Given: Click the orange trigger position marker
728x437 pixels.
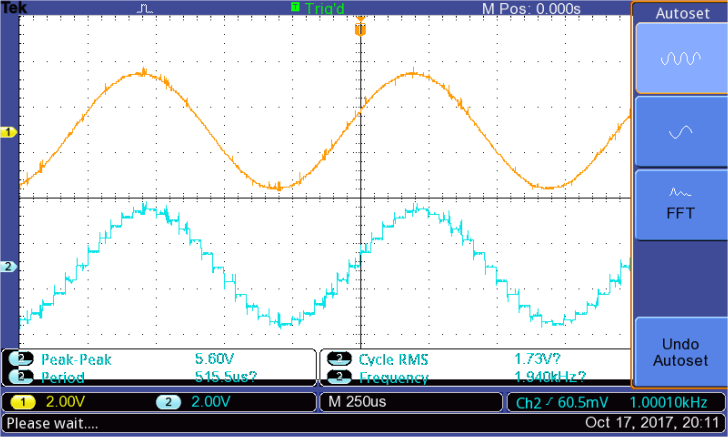Looking at the screenshot, I should pyautogui.click(x=360, y=29).
